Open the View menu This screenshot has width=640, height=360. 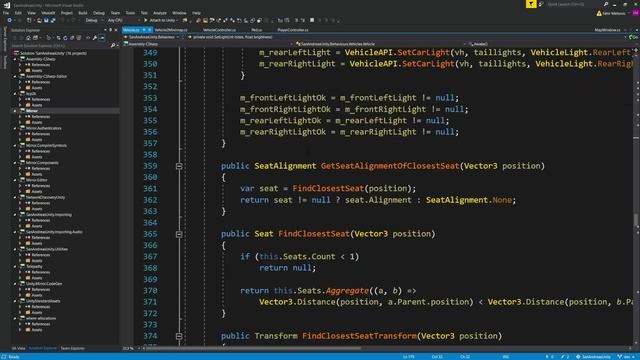[x=31, y=13]
